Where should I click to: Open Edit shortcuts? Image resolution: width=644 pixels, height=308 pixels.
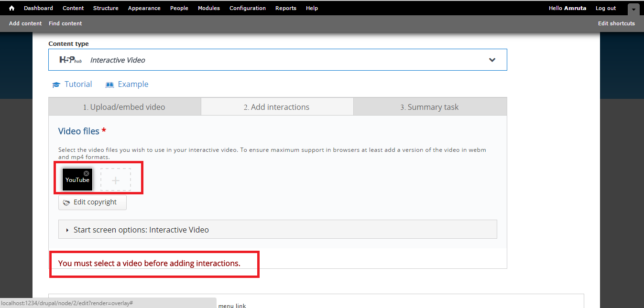[x=616, y=23]
